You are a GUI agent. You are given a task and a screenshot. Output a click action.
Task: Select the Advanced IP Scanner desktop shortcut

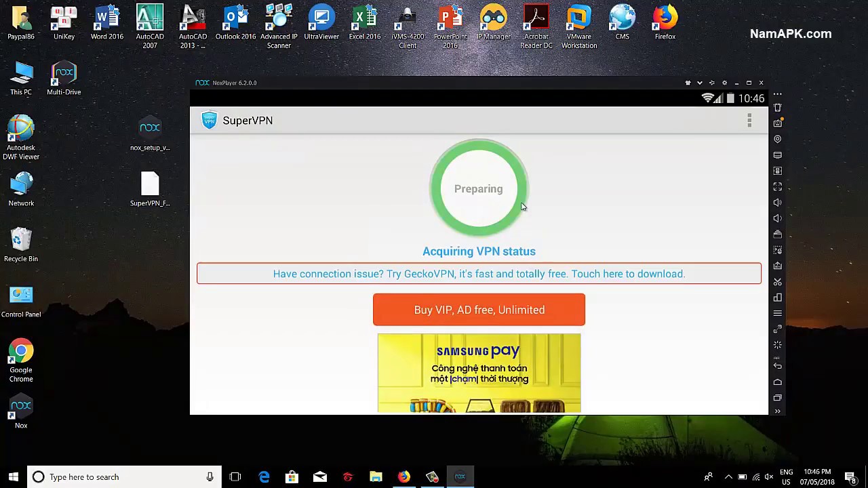tap(279, 26)
